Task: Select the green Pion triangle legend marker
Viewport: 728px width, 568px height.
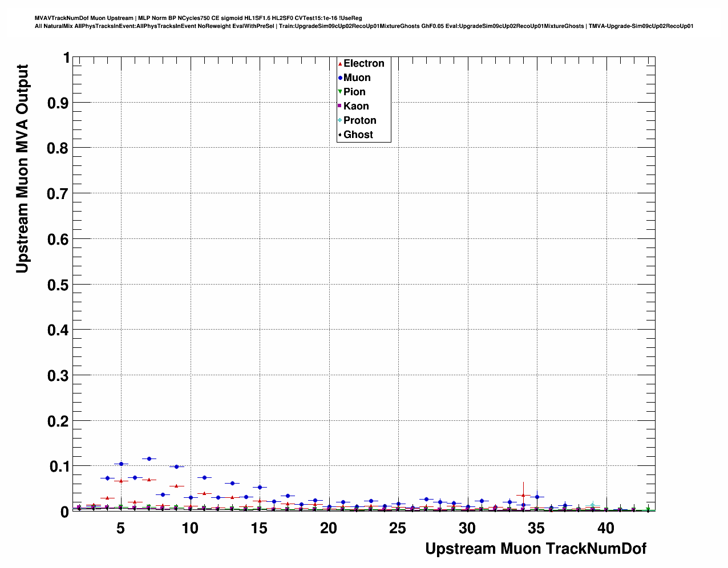Action: tap(340, 92)
